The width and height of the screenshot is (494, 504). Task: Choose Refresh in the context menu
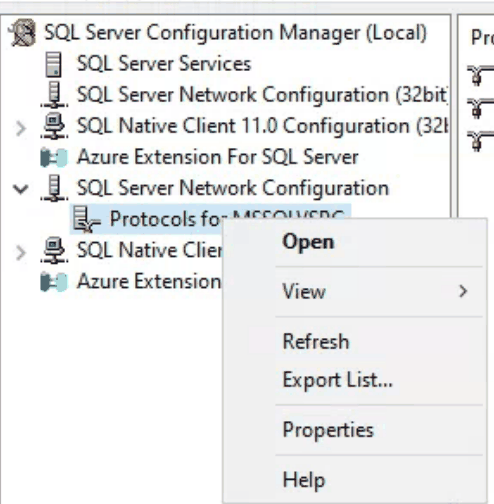tap(354, 341)
